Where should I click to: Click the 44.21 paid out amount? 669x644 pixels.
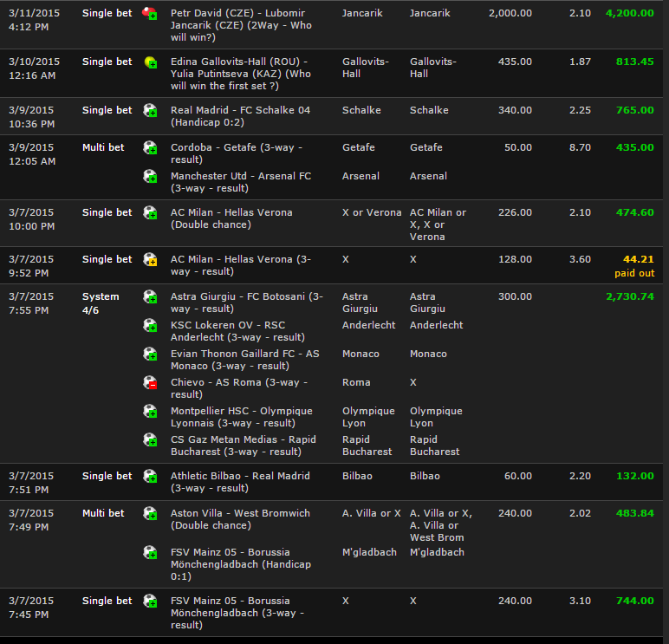(x=639, y=259)
